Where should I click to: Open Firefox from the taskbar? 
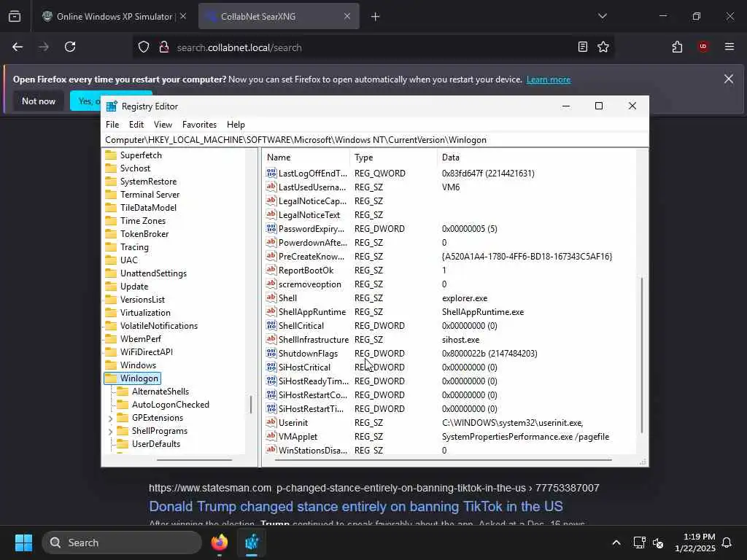(x=219, y=542)
